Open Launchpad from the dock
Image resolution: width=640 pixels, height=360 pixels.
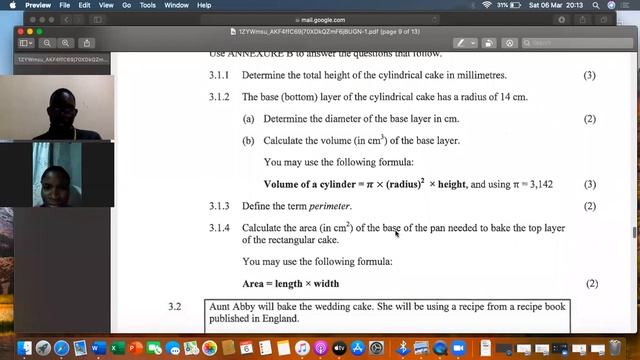[x=43, y=348]
